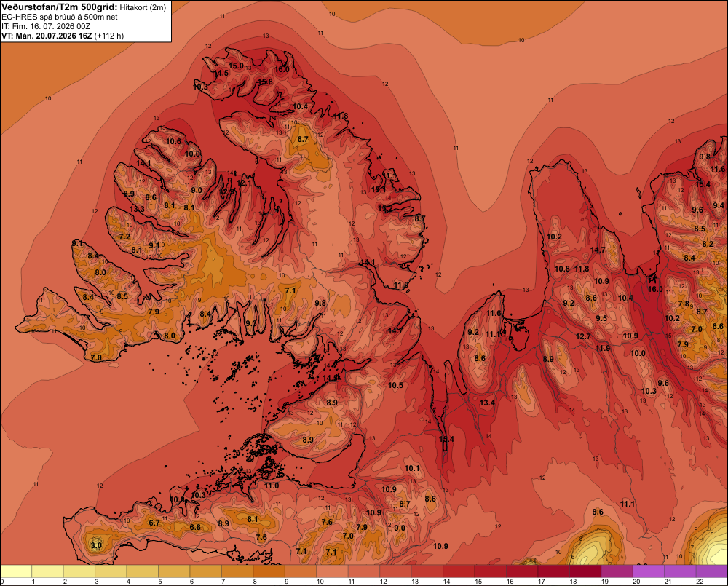728x586 pixels.
Task: Click the 3–4 yellow legend swatch
Action: coord(111,571)
